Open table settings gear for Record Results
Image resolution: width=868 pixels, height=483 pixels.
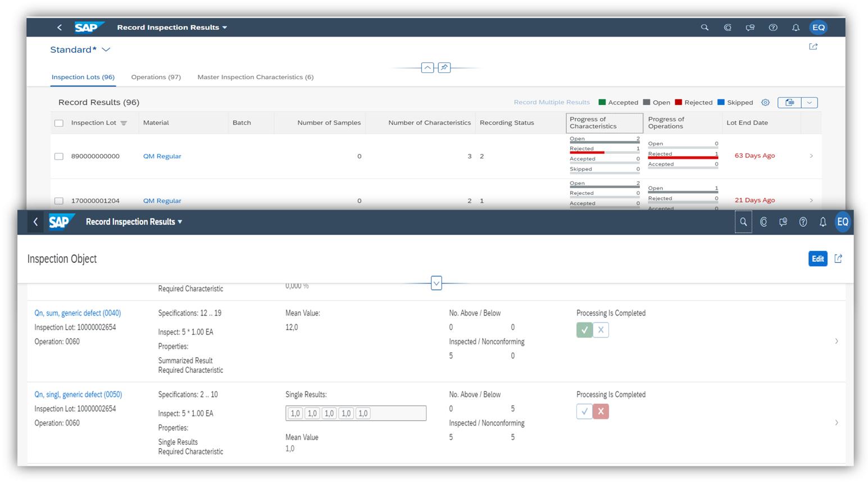765,102
